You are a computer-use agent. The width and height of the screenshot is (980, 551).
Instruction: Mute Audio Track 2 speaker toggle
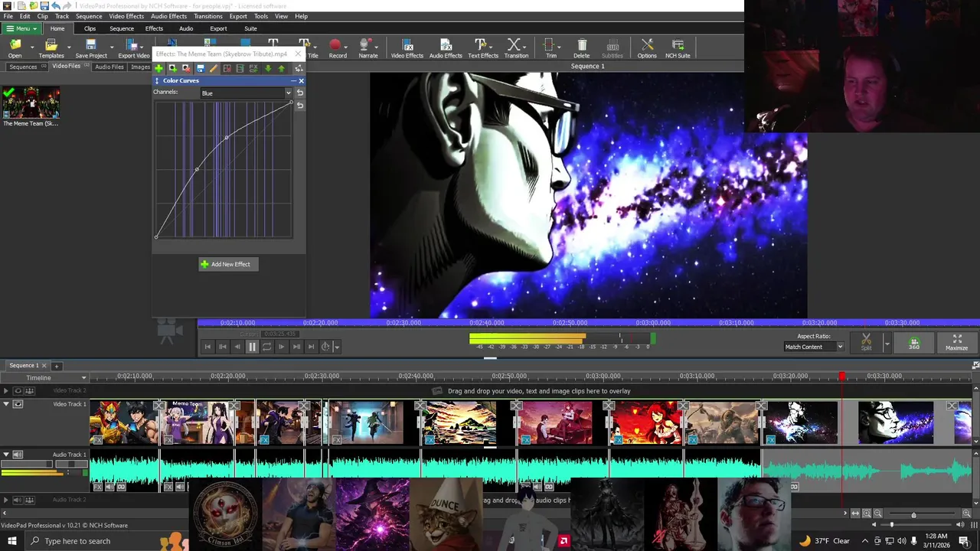(18, 500)
